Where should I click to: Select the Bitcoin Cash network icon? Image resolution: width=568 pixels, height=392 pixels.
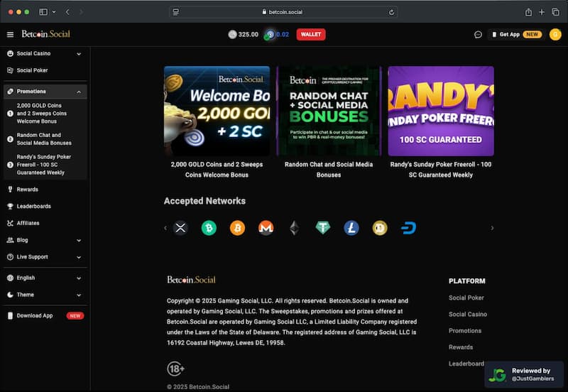[x=209, y=228]
